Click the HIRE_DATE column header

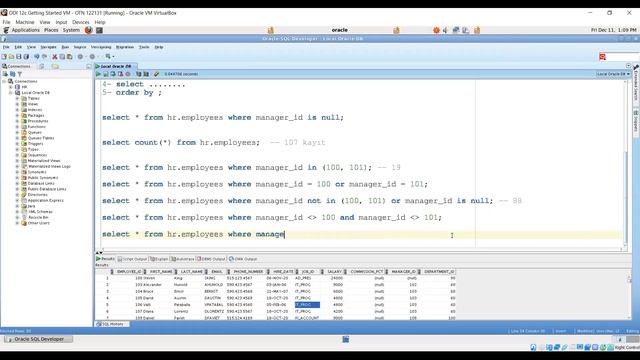(283, 271)
